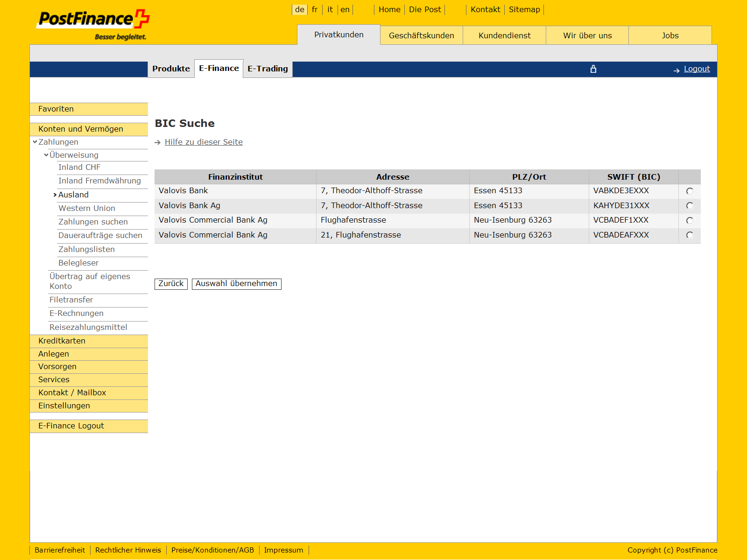Open Favoriten in sidebar
747x560 pixels.
(x=89, y=109)
